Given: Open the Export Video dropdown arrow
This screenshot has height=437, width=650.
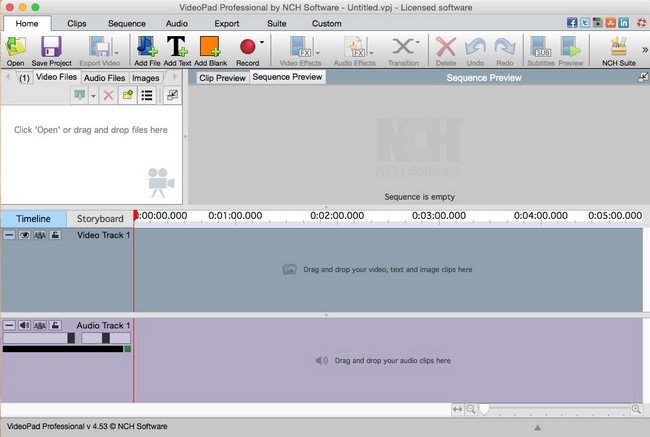Looking at the screenshot, I should (116, 53).
